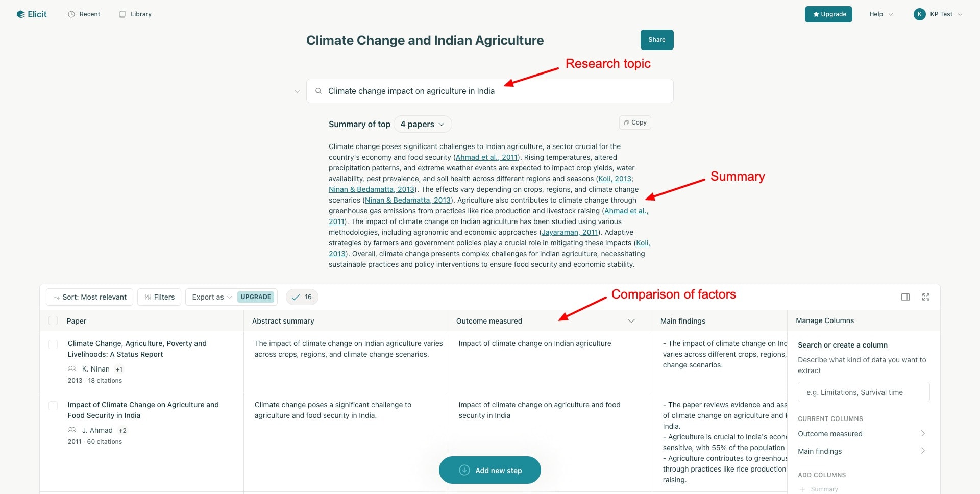Click the search magnifier icon
This screenshot has height=494, width=980.
(x=318, y=91)
